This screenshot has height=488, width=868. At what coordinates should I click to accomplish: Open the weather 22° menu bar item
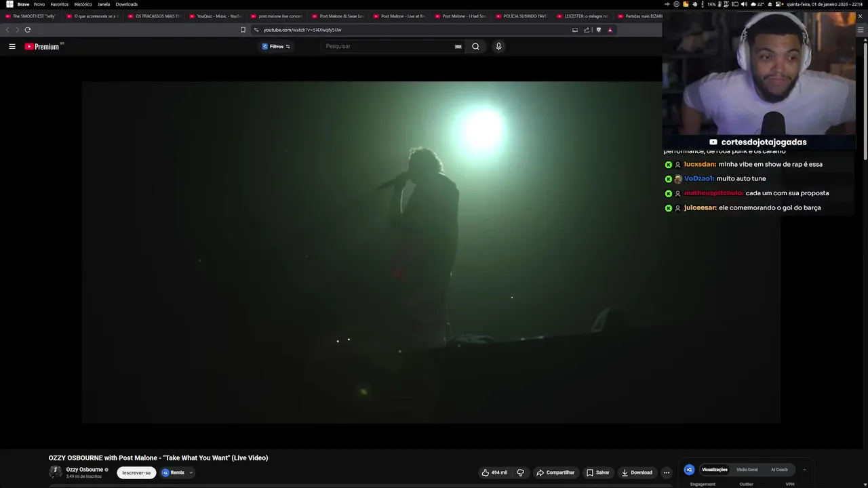tap(757, 4)
